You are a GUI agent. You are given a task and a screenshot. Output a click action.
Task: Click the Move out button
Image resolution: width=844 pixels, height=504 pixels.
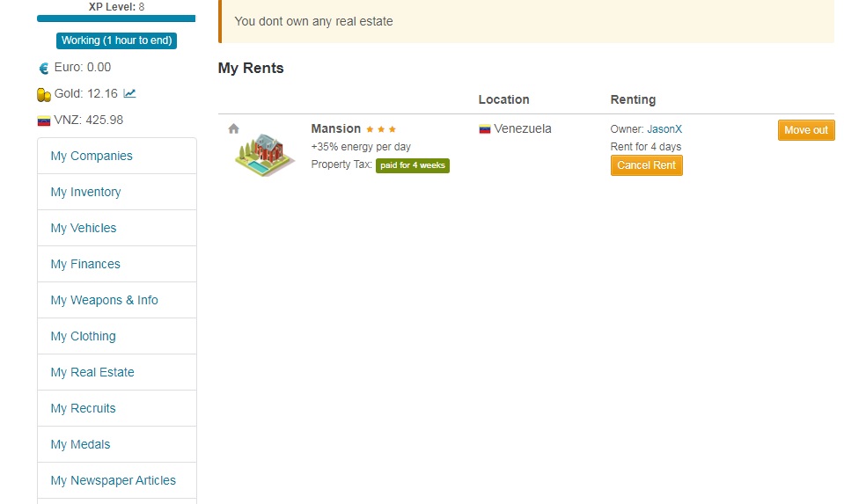point(805,130)
